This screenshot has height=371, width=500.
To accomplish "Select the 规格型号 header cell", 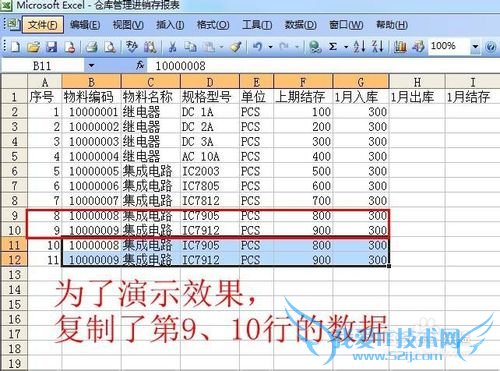I will point(210,97).
